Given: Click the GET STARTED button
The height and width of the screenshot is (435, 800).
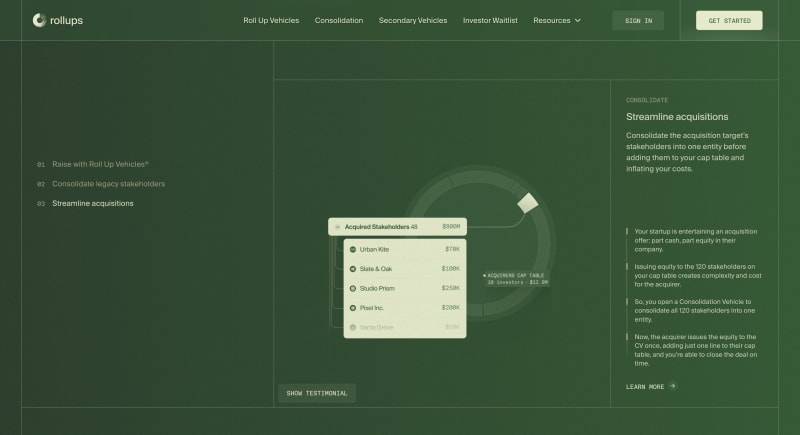Looking at the screenshot, I should (729, 20).
